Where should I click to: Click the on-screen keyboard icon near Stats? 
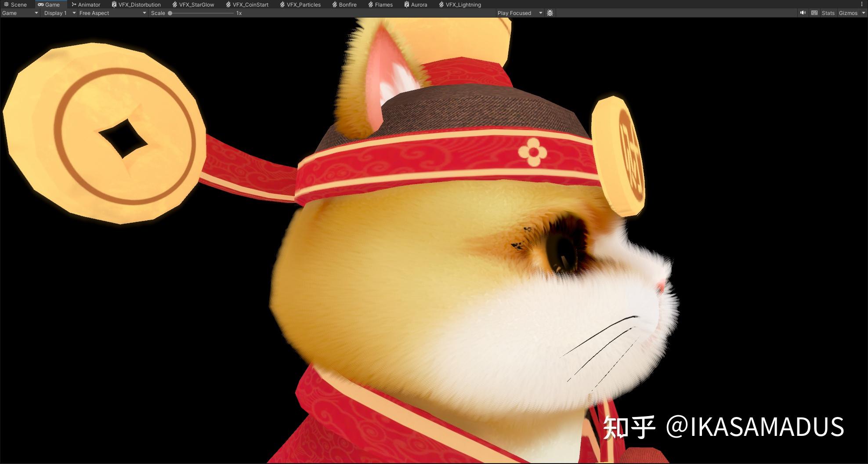pyautogui.click(x=814, y=12)
